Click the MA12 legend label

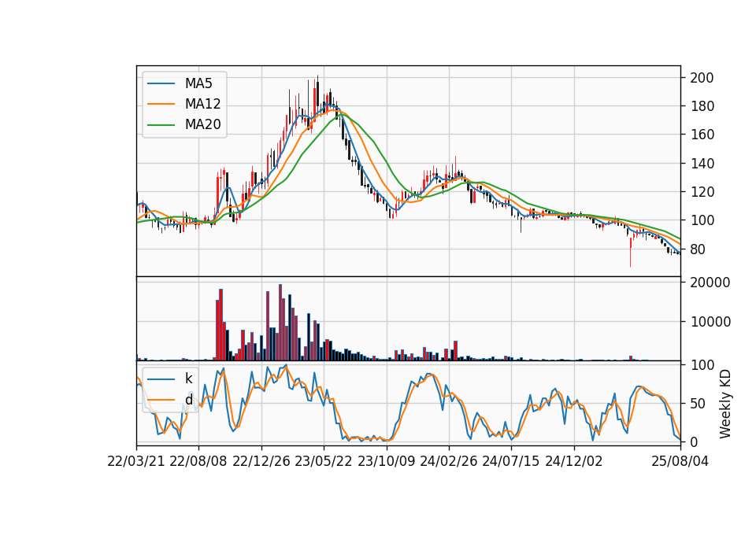point(202,104)
